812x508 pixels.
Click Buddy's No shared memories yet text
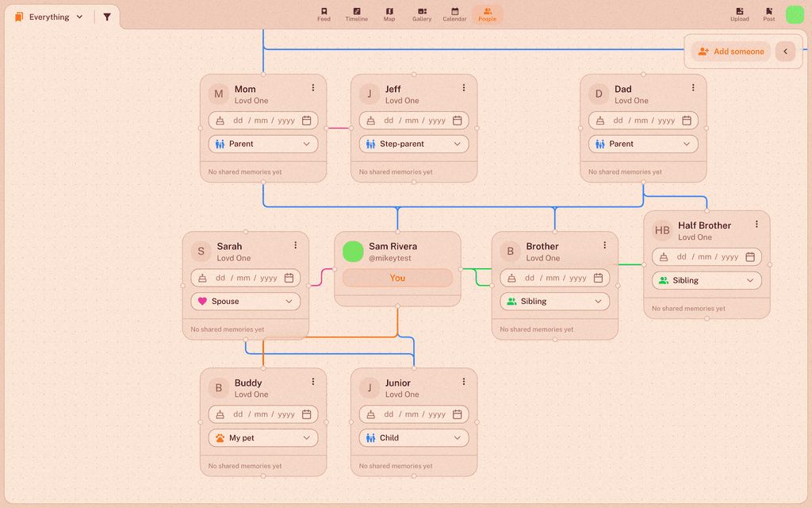pos(245,466)
